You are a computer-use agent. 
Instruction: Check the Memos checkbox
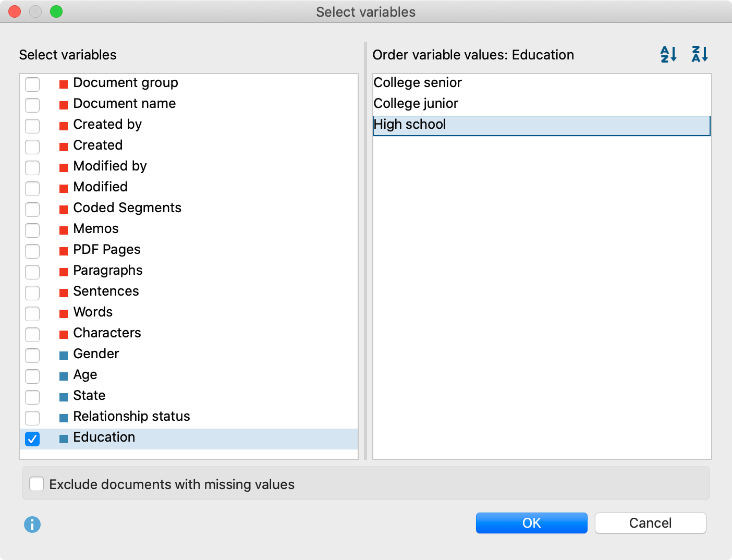pyautogui.click(x=32, y=230)
